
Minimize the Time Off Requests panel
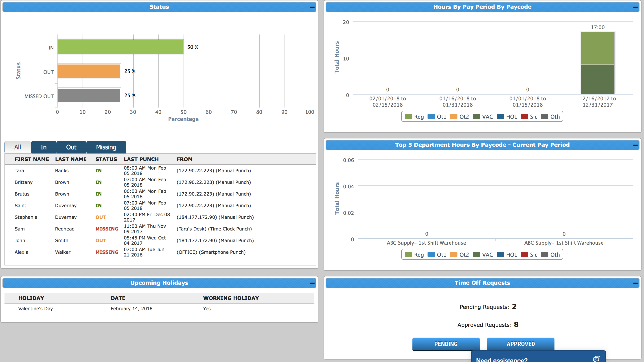pos(635,283)
